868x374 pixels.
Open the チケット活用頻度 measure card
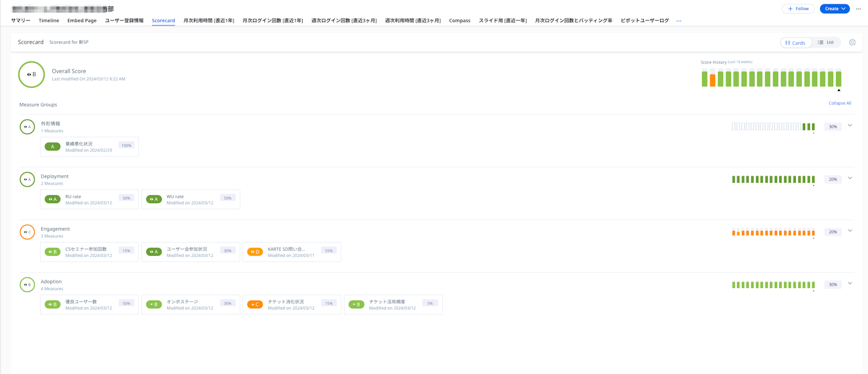(393, 304)
